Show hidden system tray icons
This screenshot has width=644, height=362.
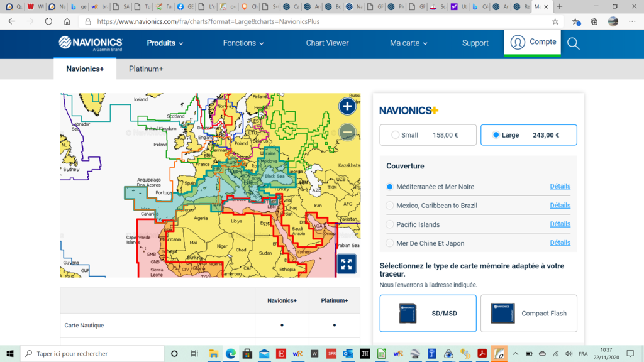tap(516, 353)
